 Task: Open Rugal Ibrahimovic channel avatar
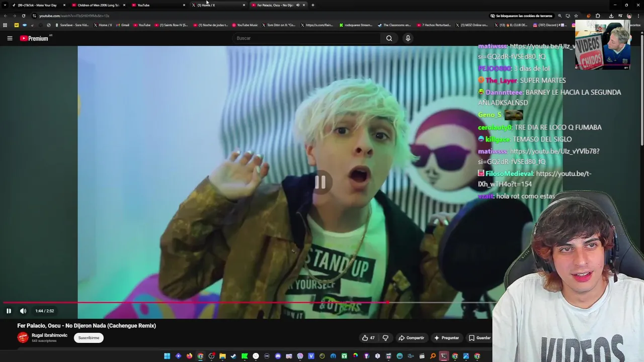click(23, 338)
